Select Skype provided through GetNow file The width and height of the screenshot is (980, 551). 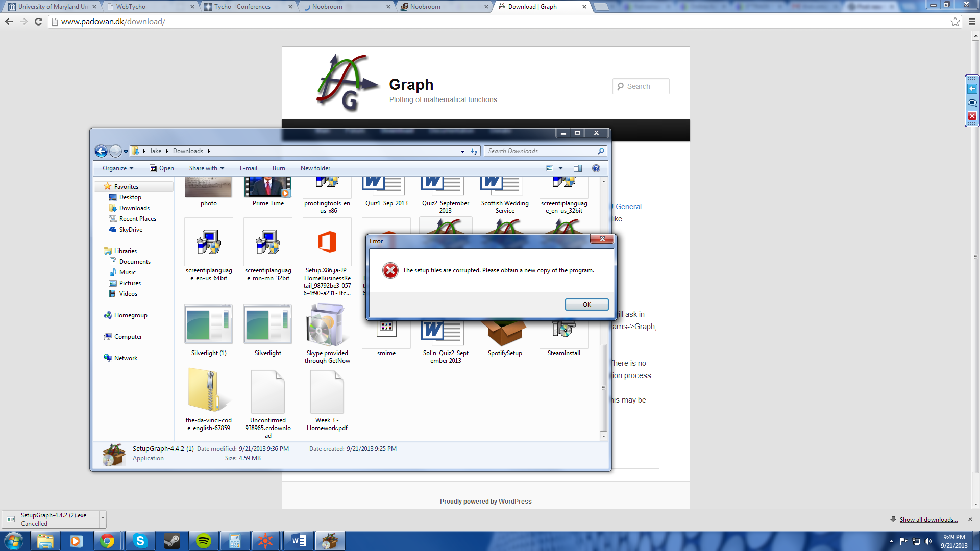[327, 325]
